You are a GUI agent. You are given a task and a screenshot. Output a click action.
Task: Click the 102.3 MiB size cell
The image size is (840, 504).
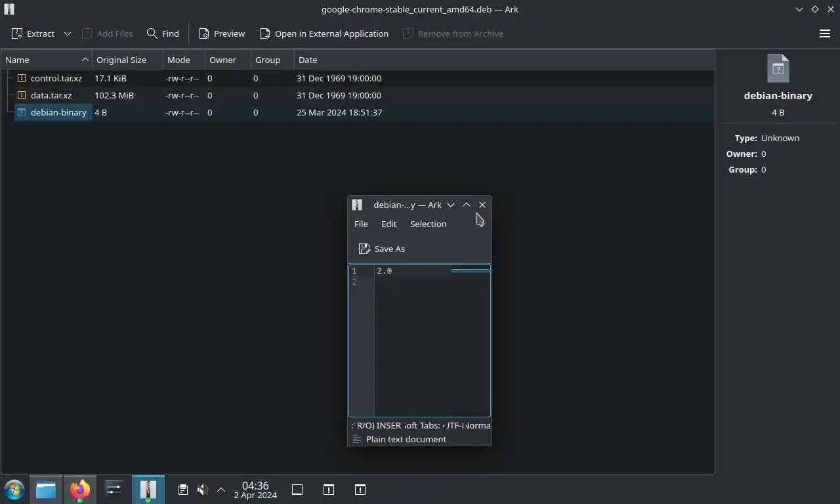click(114, 95)
